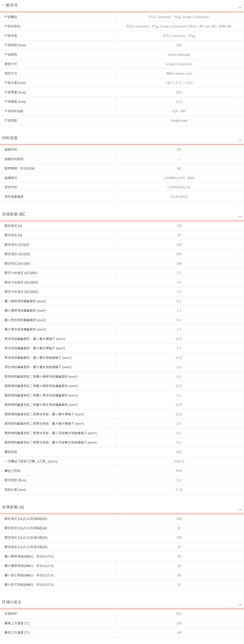Click the Green (default) product color value

pyautogui.click(x=179, y=55)
